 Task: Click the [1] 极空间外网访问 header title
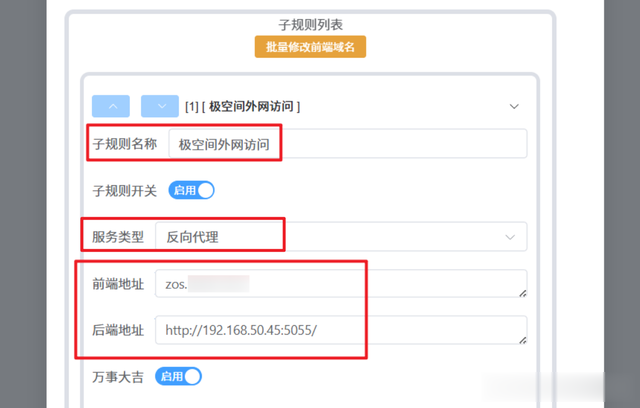tap(242, 106)
